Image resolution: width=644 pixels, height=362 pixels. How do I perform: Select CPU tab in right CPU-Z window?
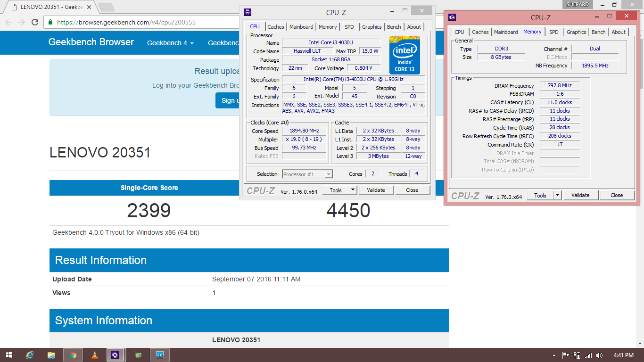click(x=459, y=32)
